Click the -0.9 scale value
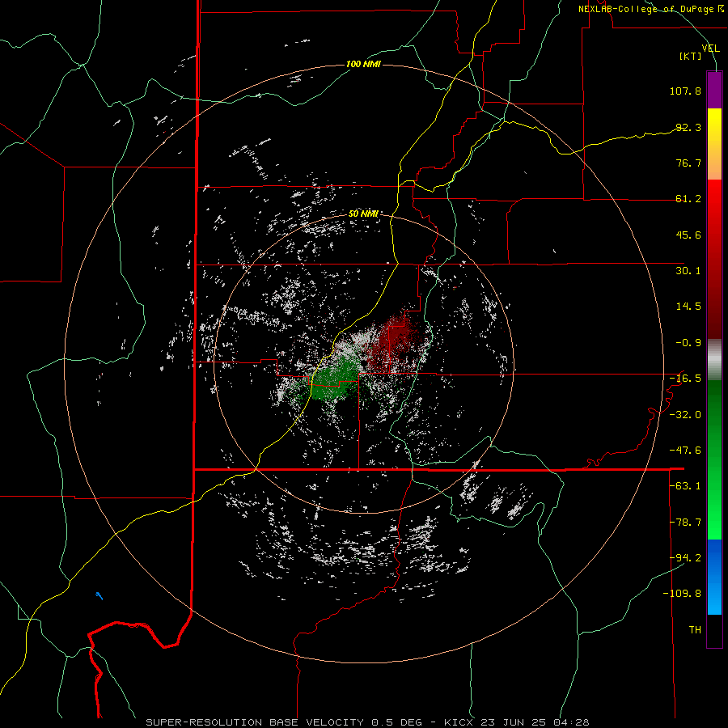Screen dimensions: 728x728 [x=688, y=343]
